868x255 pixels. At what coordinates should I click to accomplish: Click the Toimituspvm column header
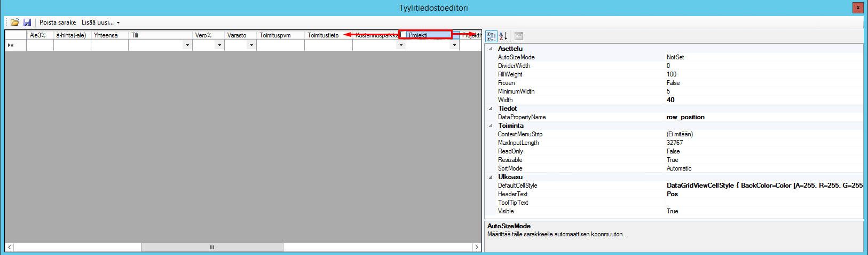coord(275,35)
